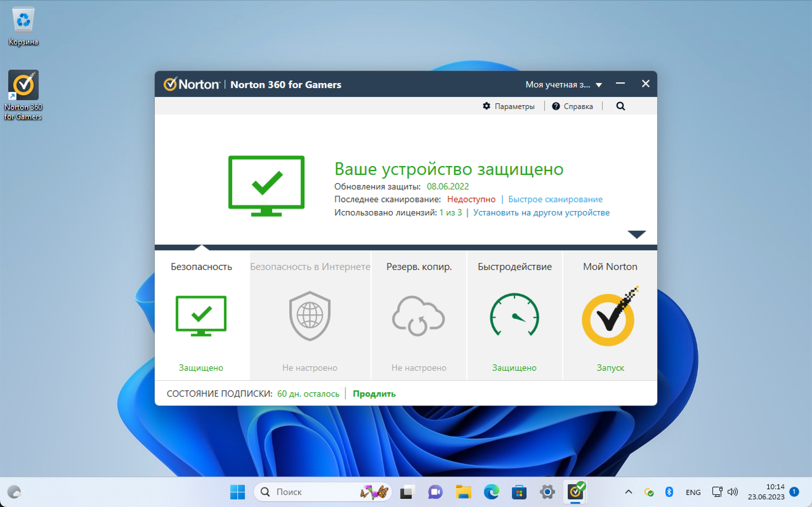Click the taskbar Поиск search box

click(x=323, y=492)
